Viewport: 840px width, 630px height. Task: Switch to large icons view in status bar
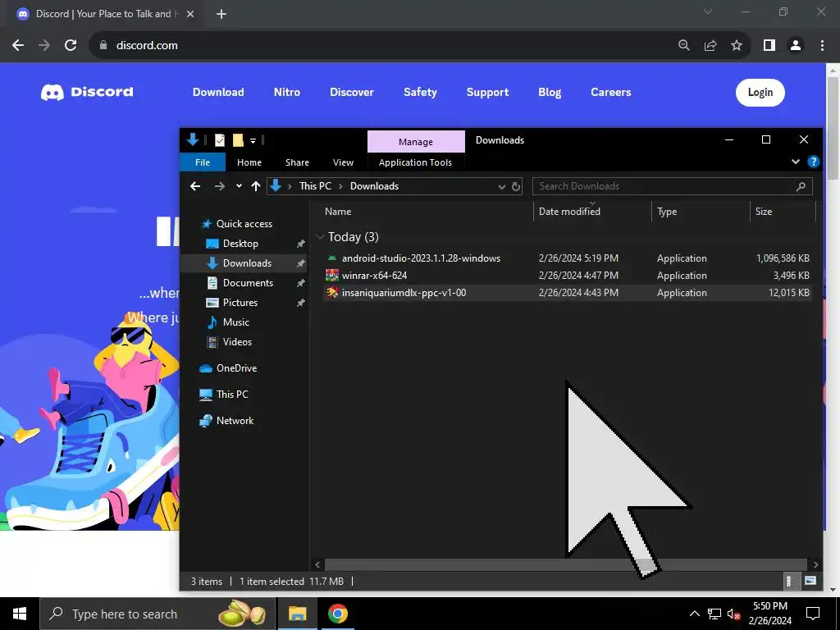pos(810,582)
